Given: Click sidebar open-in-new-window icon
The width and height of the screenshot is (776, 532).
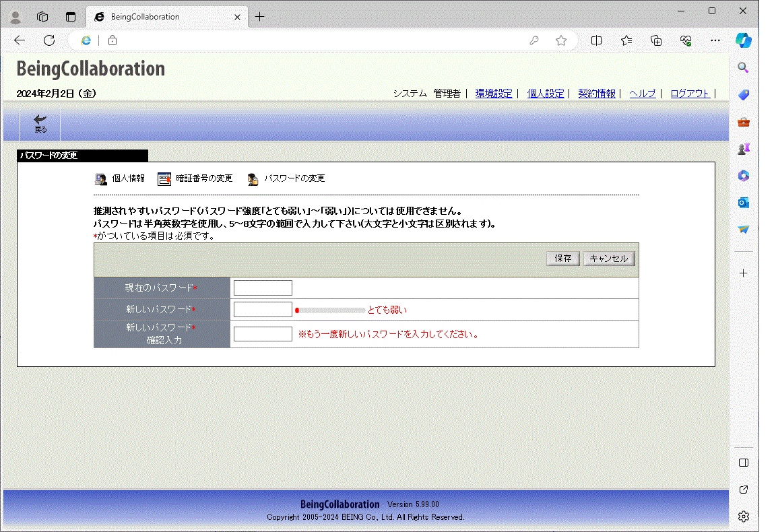Looking at the screenshot, I should click(744, 490).
